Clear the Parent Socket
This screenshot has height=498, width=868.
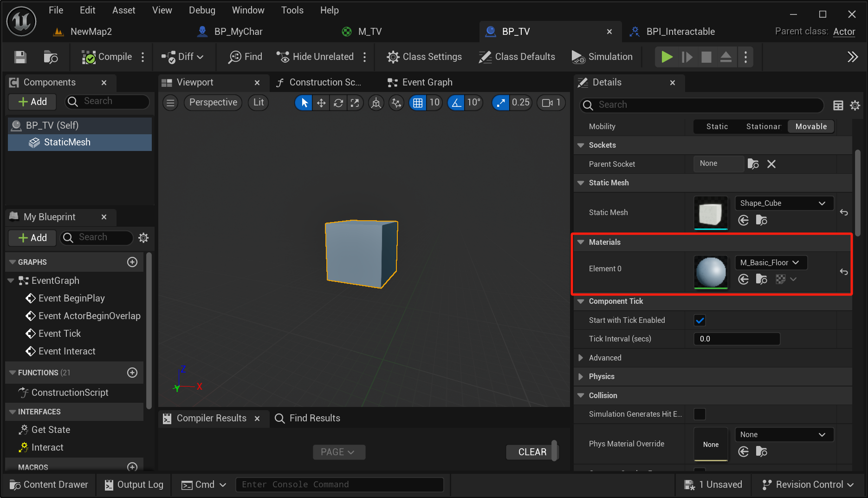click(x=771, y=164)
